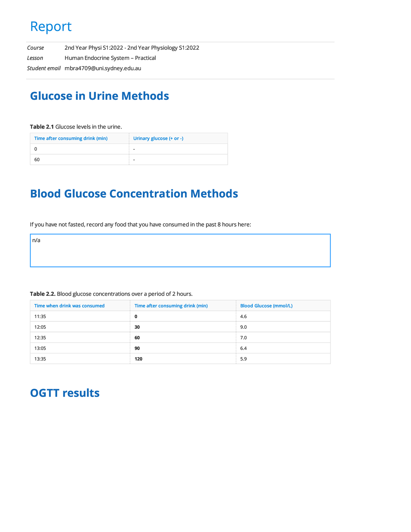Click the 11:35 time cell
Viewport: 411px width, 532px height.
pyautogui.click(x=40, y=316)
